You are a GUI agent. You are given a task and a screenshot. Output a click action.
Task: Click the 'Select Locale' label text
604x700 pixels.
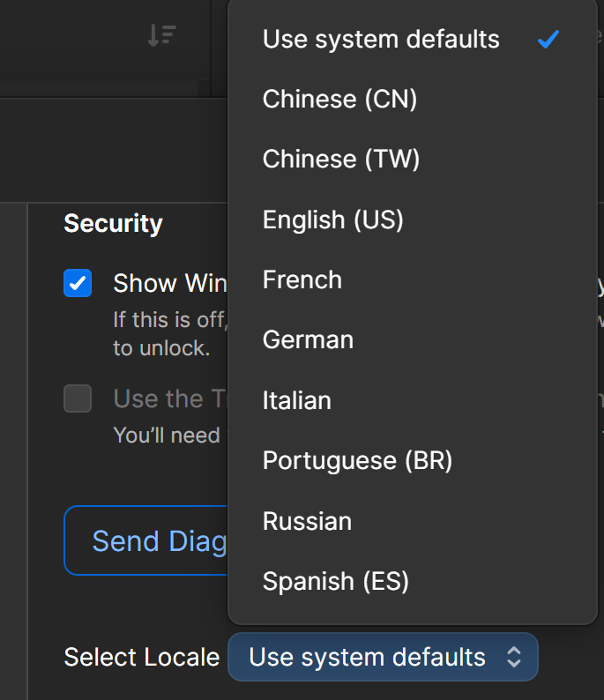coord(141,657)
